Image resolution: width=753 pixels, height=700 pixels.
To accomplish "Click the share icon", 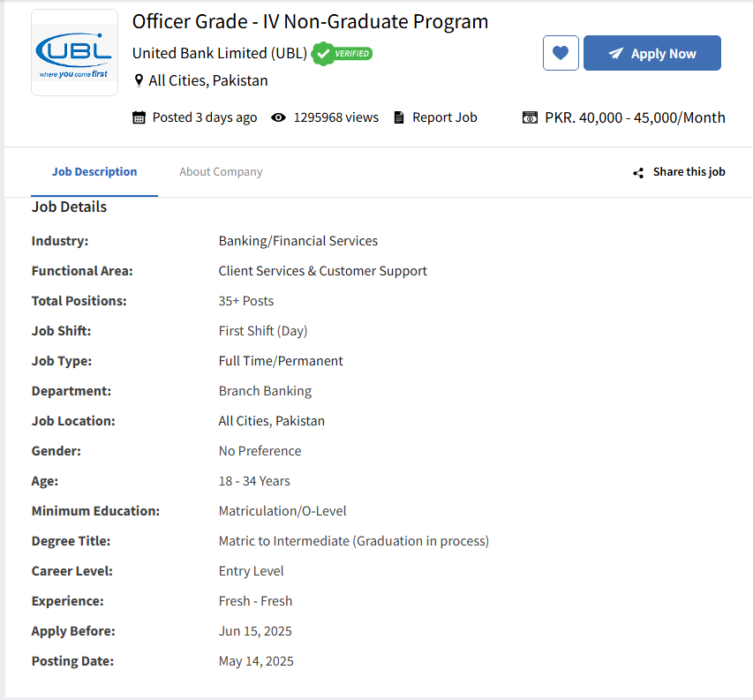I will tap(638, 173).
